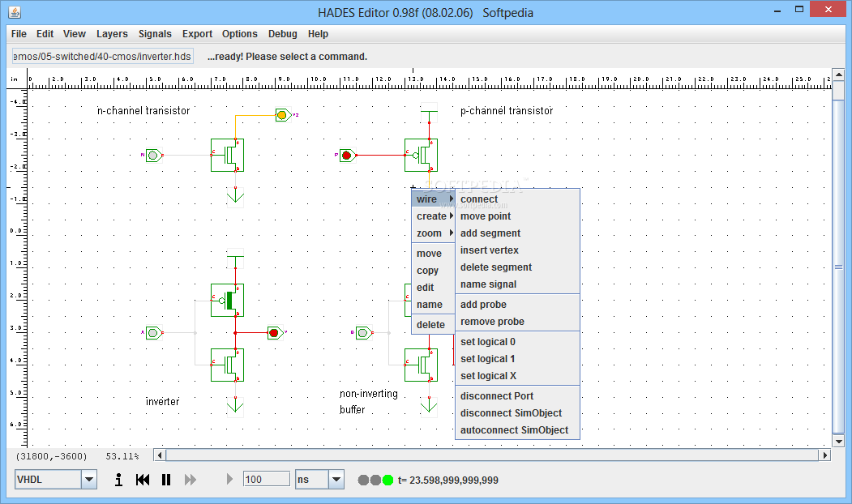
Task: Expand the zoom submenu
Action: click(x=433, y=233)
